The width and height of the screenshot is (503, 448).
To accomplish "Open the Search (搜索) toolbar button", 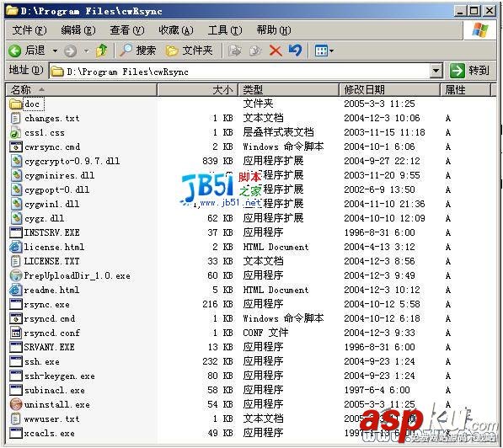I will click(x=137, y=51).
